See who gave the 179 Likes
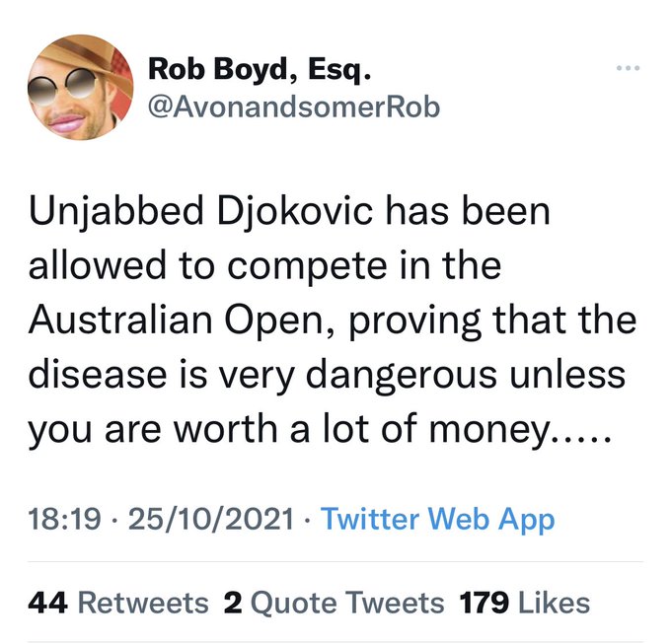The height and width of the screenshot is (644, 671). pos(526,602)
